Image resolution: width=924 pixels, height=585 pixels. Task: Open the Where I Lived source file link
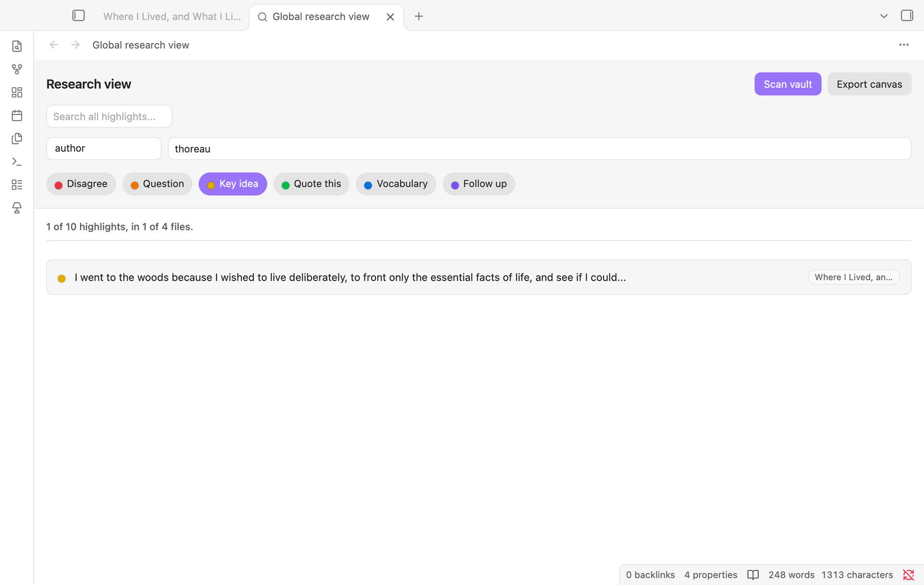pos(853,277)
